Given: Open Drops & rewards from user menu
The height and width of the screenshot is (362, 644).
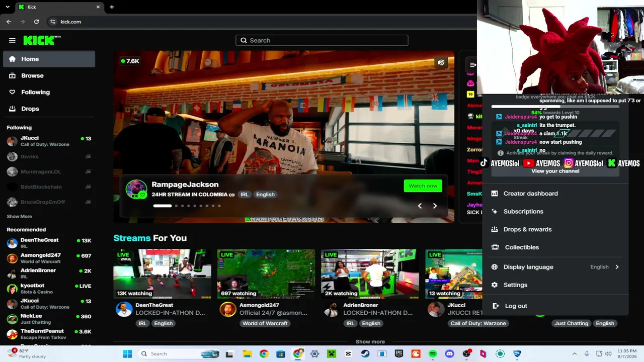Looking at the screenshot, I should point(555,229).
